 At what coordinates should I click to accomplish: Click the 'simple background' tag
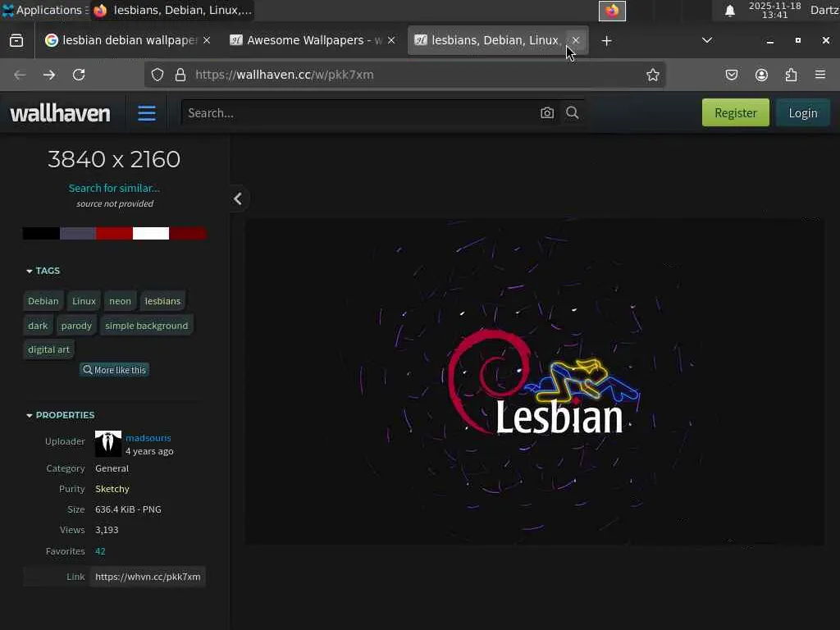[147, 325]
